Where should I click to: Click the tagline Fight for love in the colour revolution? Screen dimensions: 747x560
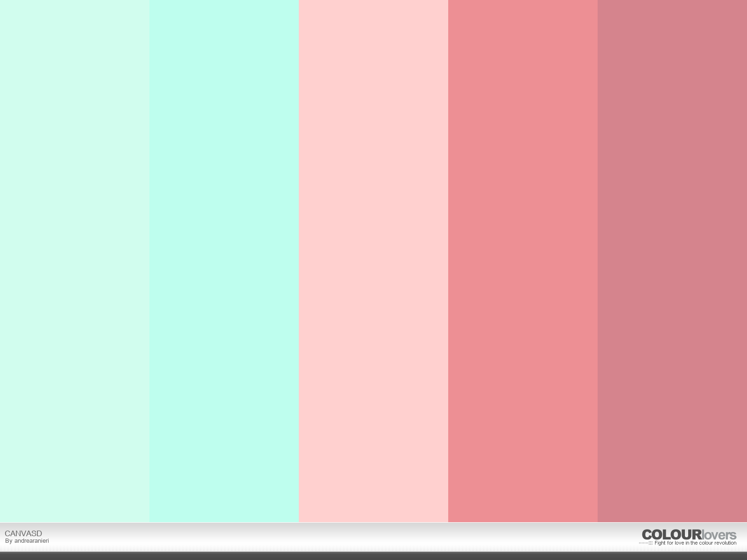(695, 543)
